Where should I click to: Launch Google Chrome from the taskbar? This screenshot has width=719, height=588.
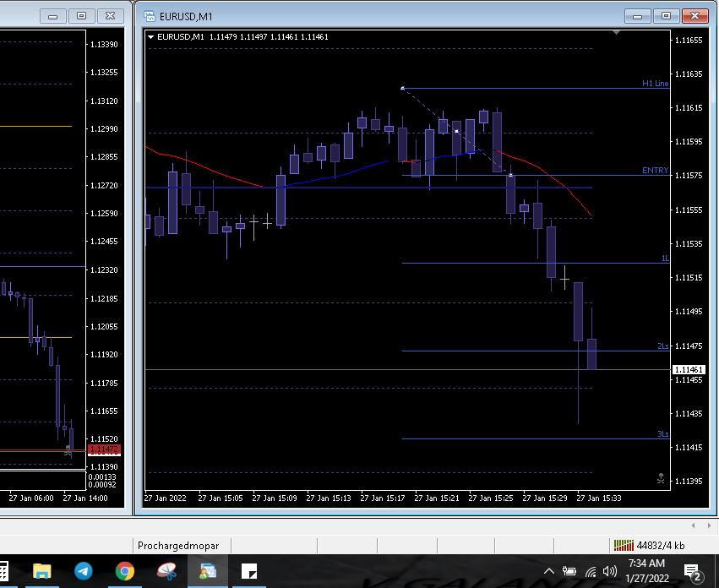tap(125, 572)
